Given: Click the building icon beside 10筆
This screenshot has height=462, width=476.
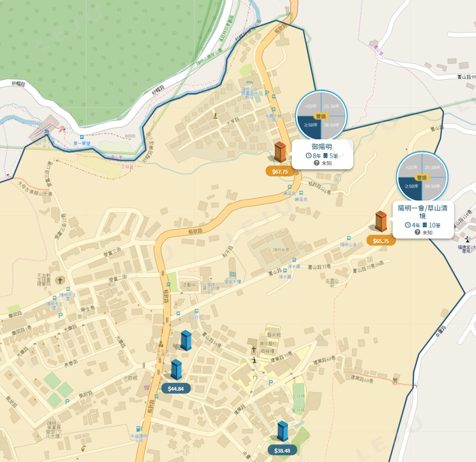Looking at the screenshot, I should [x=425, y=225].
